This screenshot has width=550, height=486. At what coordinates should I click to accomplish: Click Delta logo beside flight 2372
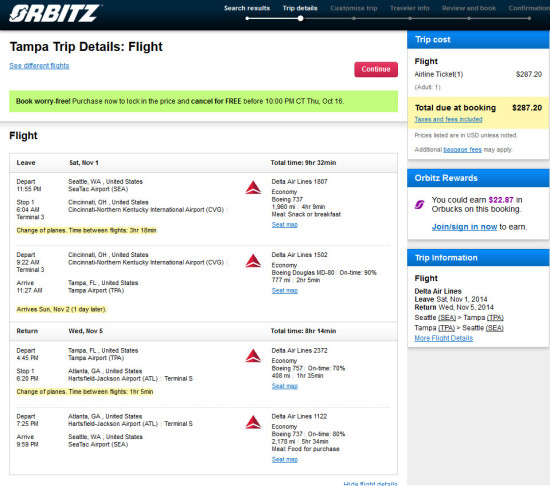(x=253, y=356)
